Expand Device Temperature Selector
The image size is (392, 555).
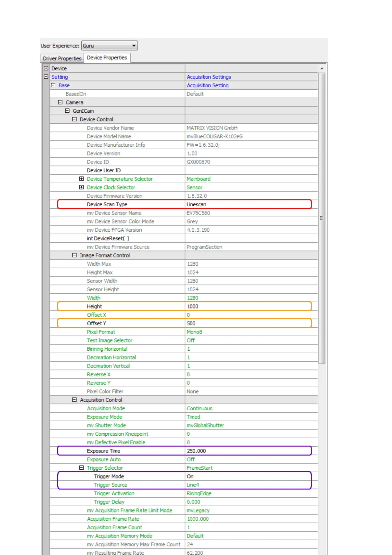[x=81, y=179]
